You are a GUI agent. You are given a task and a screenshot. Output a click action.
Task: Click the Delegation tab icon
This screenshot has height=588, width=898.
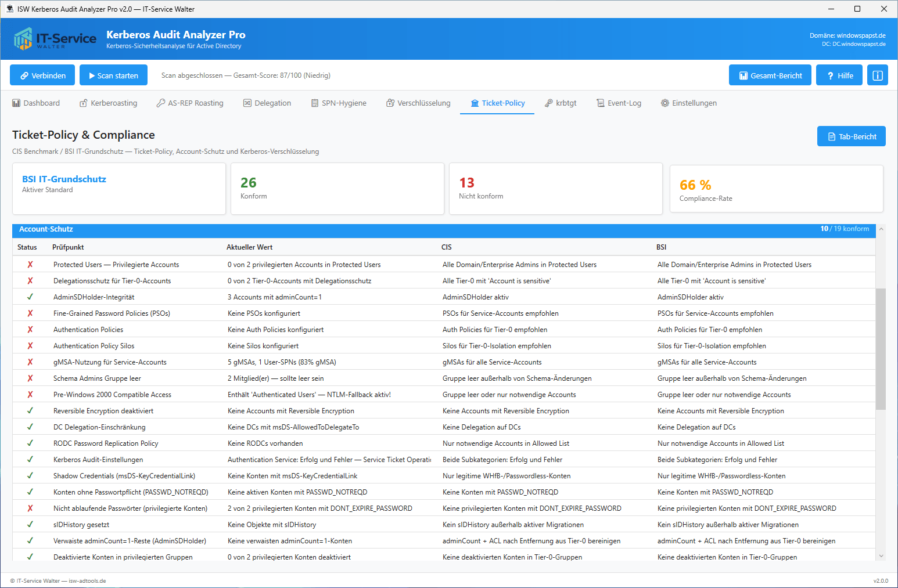click(x=247, y=103)
